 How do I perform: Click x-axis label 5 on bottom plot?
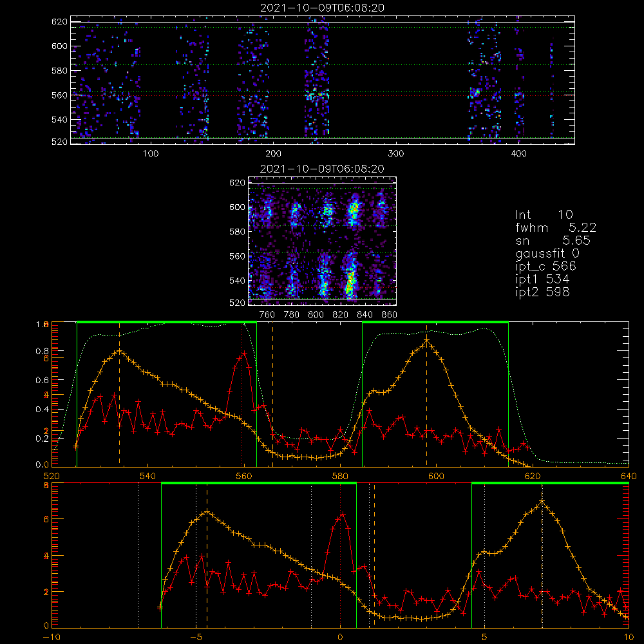pyautogui.click(x=485, y=638)
